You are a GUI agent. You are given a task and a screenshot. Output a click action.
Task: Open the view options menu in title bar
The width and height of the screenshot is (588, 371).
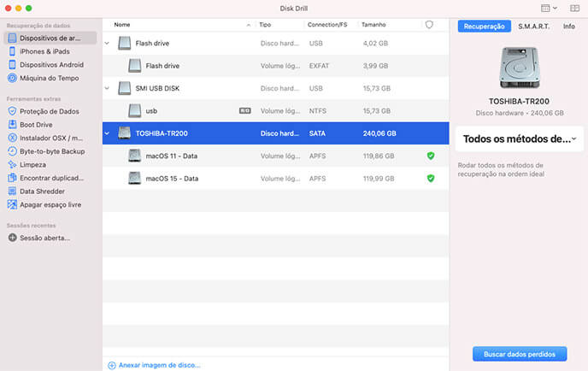click(549, 8)
